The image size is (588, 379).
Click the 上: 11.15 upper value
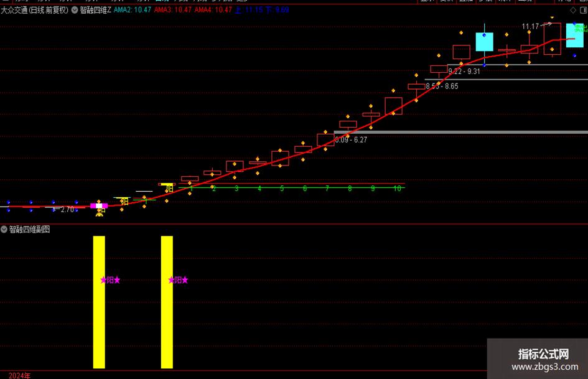(249, 10)
